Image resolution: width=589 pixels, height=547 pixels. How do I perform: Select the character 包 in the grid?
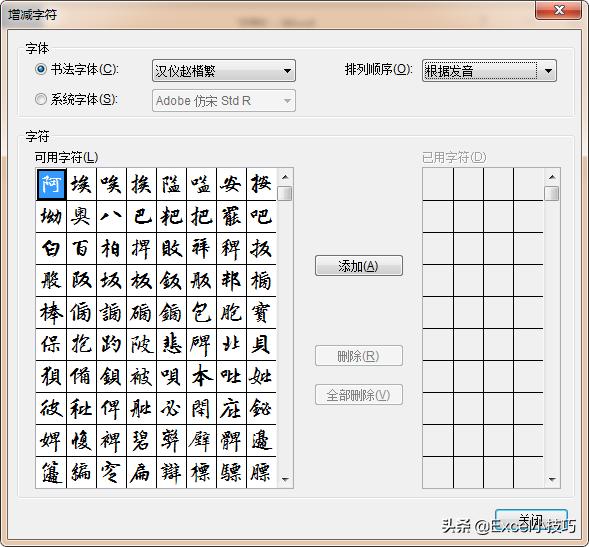pyautogui.click(x=201, y=313)
